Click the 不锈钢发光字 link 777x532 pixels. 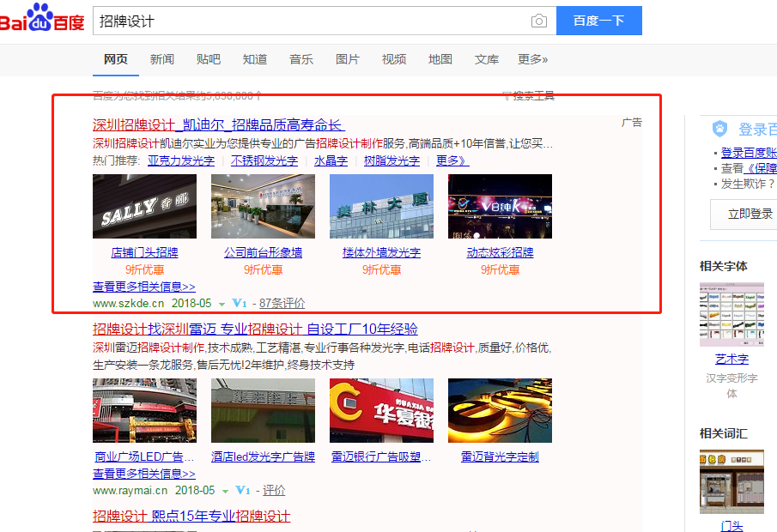pyautogui.click(x=264, y=161)
